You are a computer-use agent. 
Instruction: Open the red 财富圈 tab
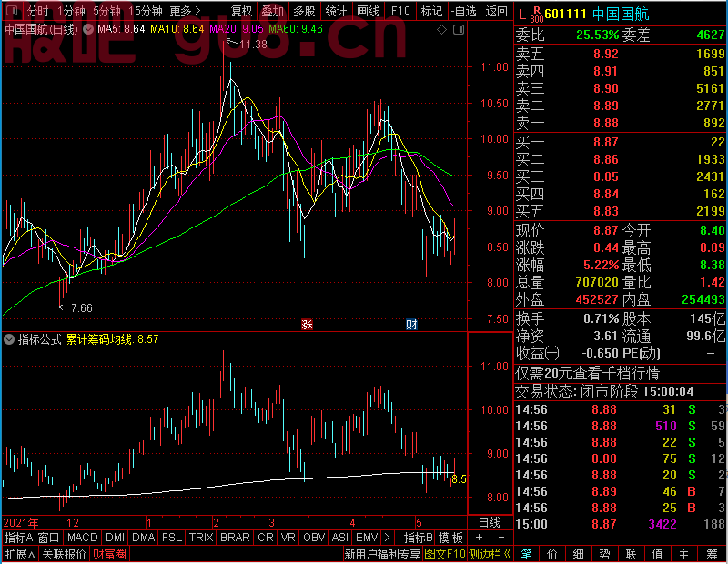(109, 554)
